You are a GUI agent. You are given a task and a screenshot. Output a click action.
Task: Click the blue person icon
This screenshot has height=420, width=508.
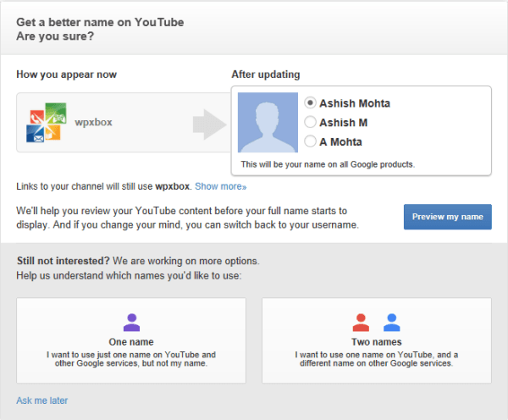click(x=392, y=323)
